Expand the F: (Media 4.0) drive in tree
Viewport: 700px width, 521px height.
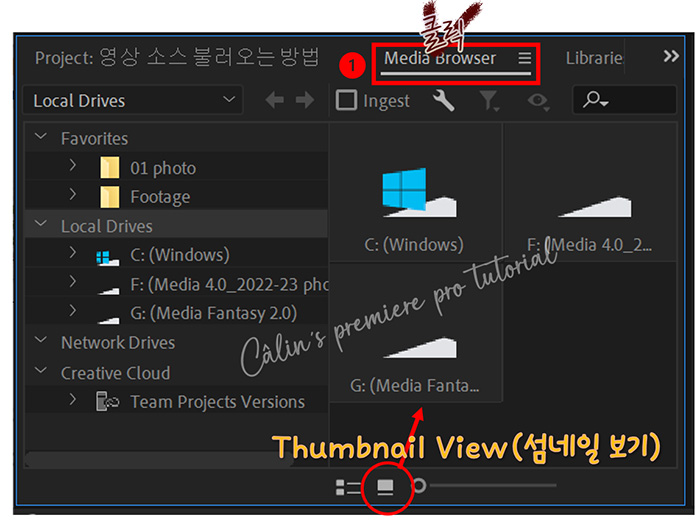[x=73, y=282]
